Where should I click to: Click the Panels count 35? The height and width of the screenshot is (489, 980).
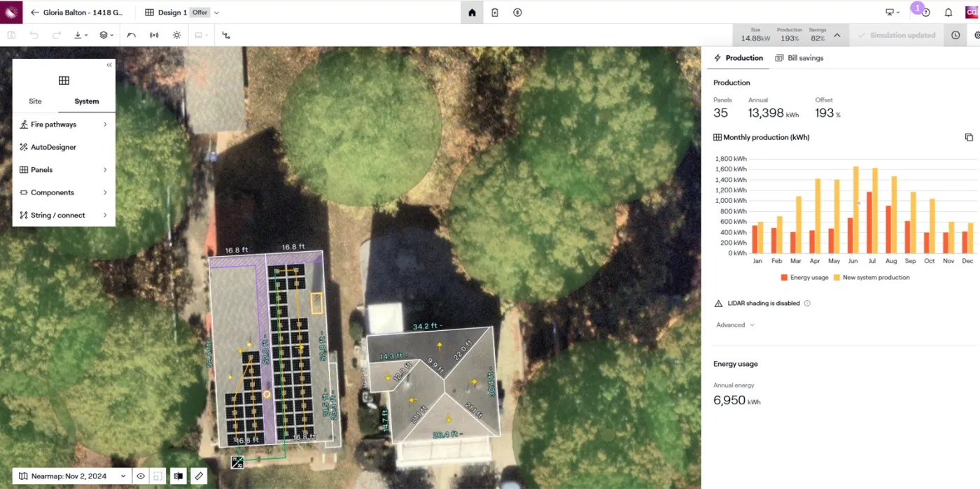click(721, 113)
